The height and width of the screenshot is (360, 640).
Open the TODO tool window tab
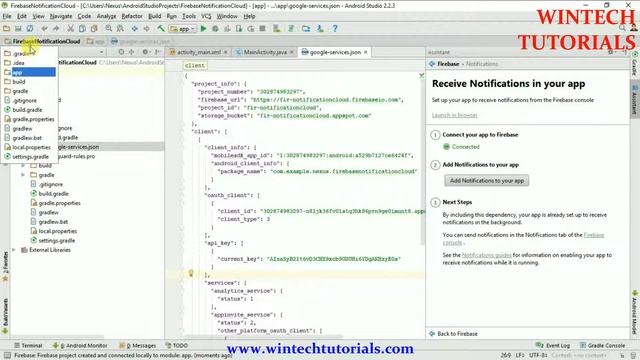pos(177,345)
